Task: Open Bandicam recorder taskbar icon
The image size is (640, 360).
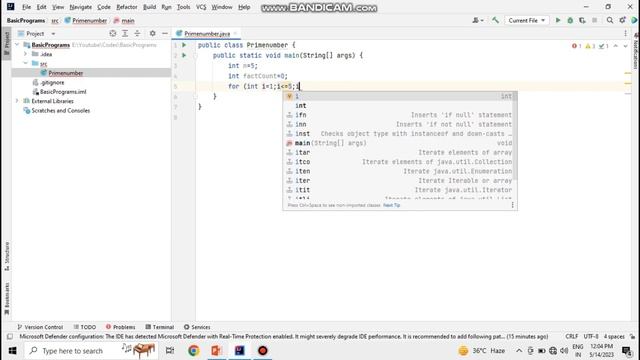Action: tap(262, 351)
